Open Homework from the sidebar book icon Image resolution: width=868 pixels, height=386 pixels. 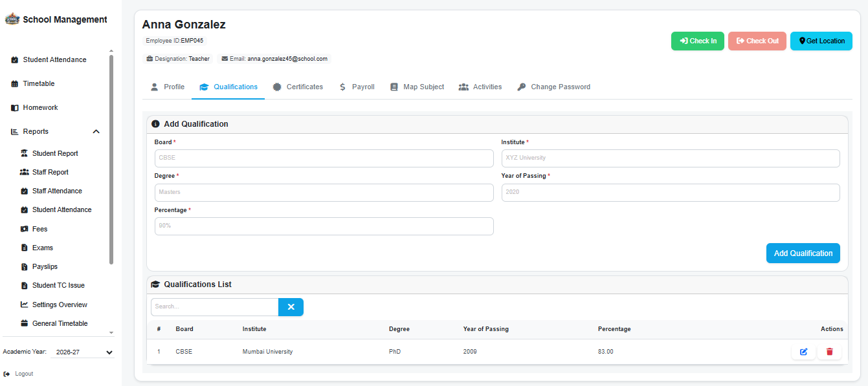(14, 107)
